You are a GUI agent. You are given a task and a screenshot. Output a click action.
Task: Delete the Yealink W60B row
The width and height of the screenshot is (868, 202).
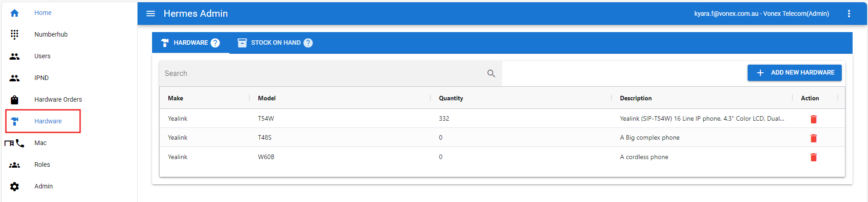coord(813,157)
